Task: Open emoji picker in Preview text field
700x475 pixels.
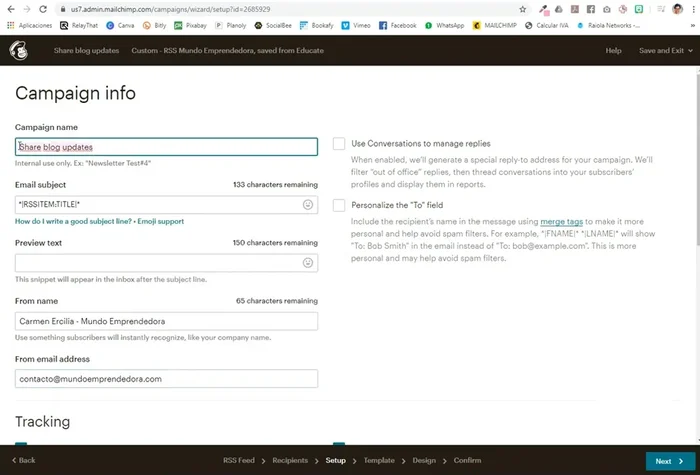Action: 308,262
